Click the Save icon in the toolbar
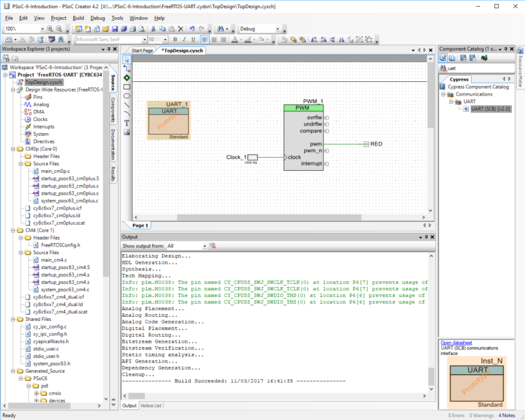This screenshot has width=525, height=420. pyautogui.click(x=115, y=29)
